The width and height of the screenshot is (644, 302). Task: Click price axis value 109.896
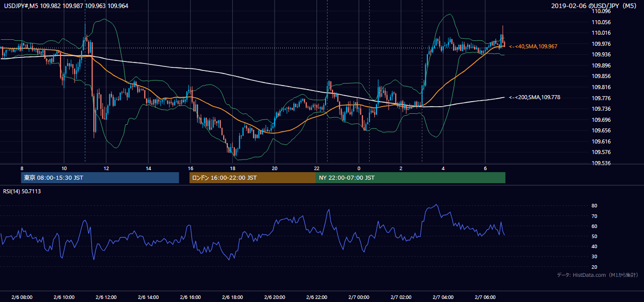[602, 65]
